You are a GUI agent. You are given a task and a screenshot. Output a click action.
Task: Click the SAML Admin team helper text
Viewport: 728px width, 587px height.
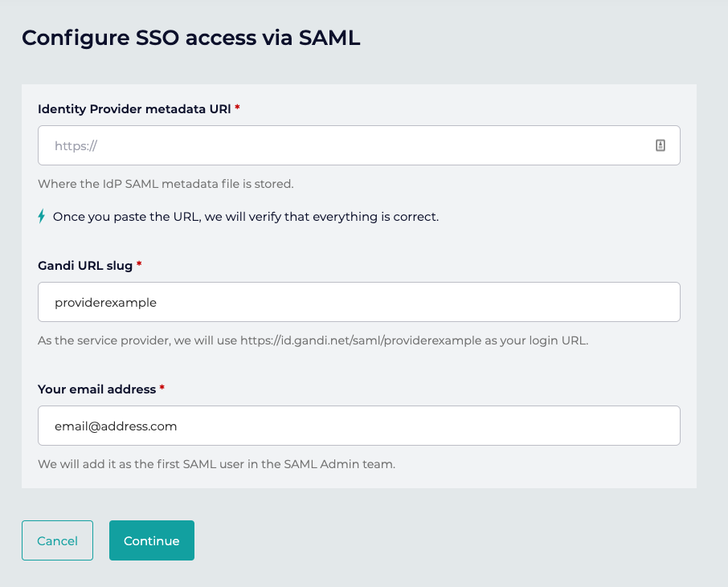coord(216,464)
